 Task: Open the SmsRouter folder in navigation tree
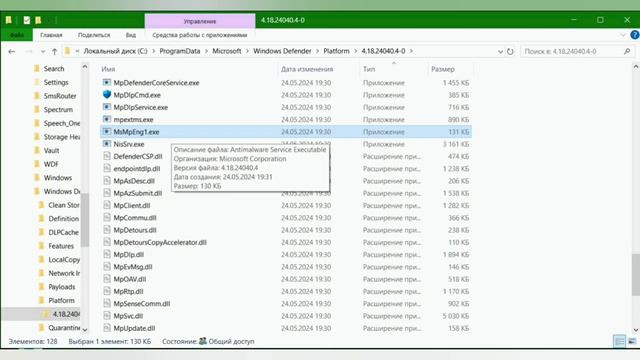[x=60, y=96]
